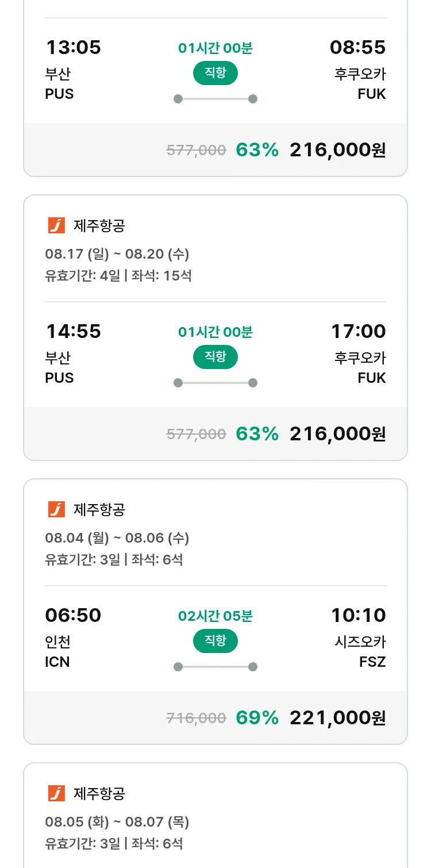The width and height of the screenshot is (431, 868).
Task: Tap the 69% discount label
Action: tap(257, 717)
